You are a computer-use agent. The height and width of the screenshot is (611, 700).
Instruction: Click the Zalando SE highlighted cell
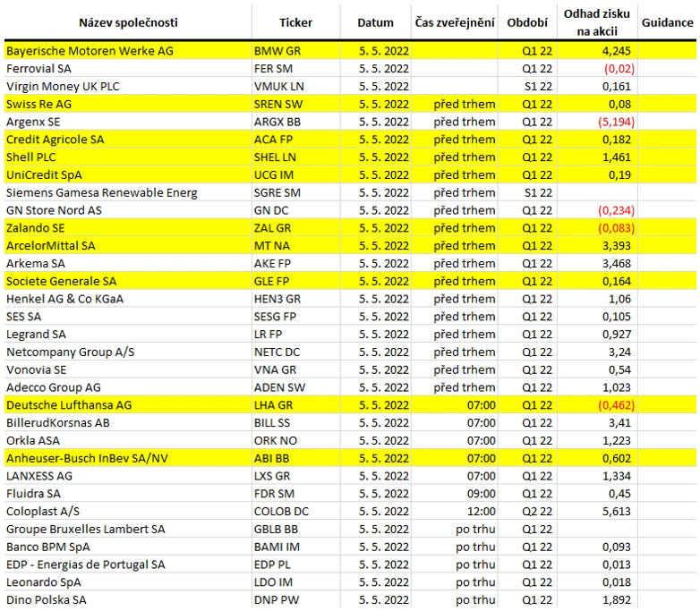pos(128,228)
